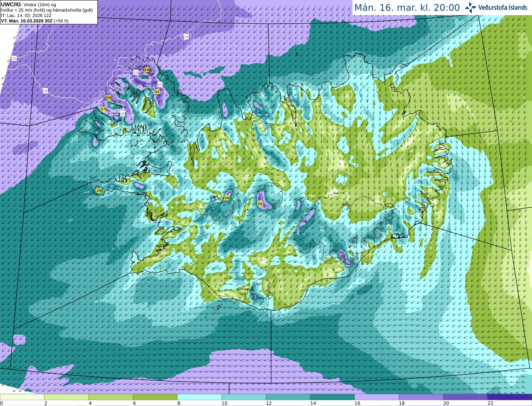Select the dark indigo legend swatch above 22 m/s
Screen dimensions: 532x406
tap(510, 397)
